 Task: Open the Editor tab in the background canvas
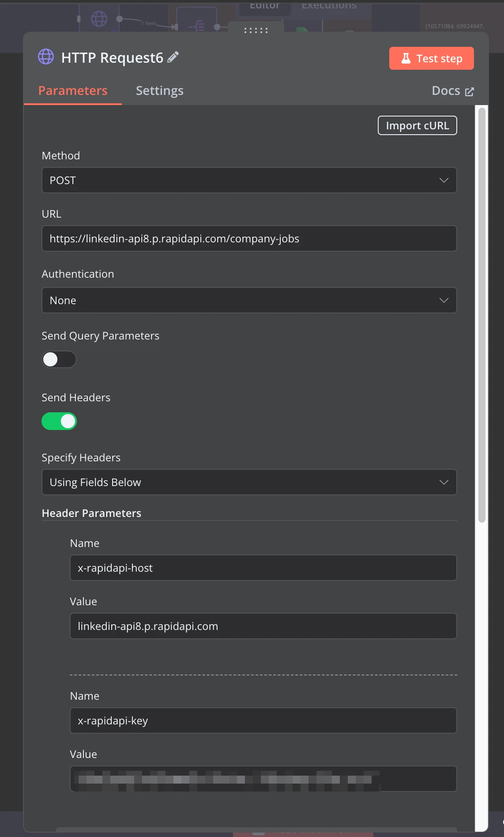[x=265, y=5]
